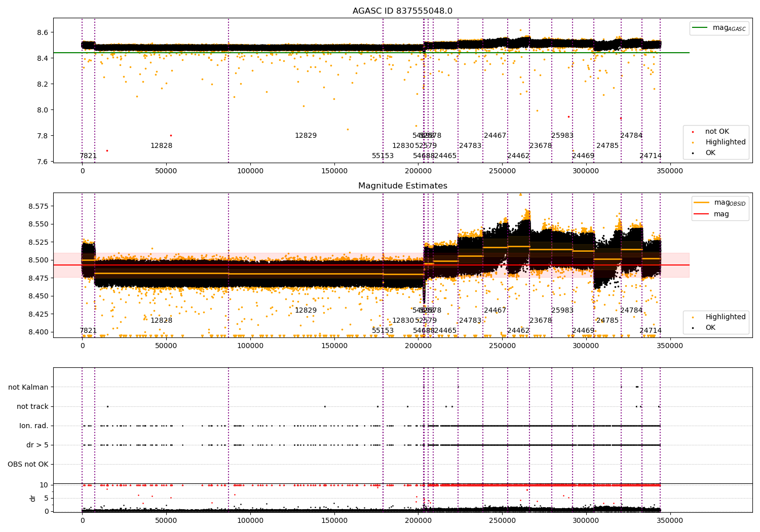Viewport: 760px width, 532px height.
Task: Select the red 'mag' legend line in middle plot
Action: pos(702,214)
